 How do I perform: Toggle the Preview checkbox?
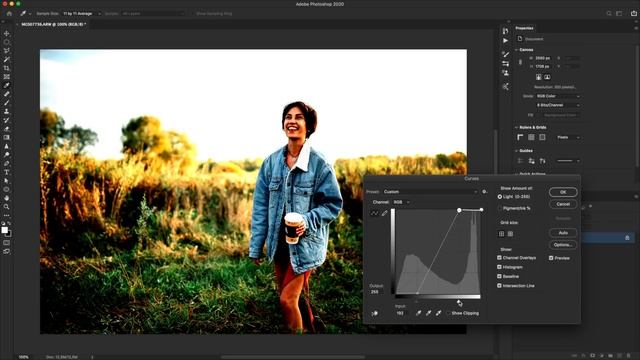coord(551,258)
